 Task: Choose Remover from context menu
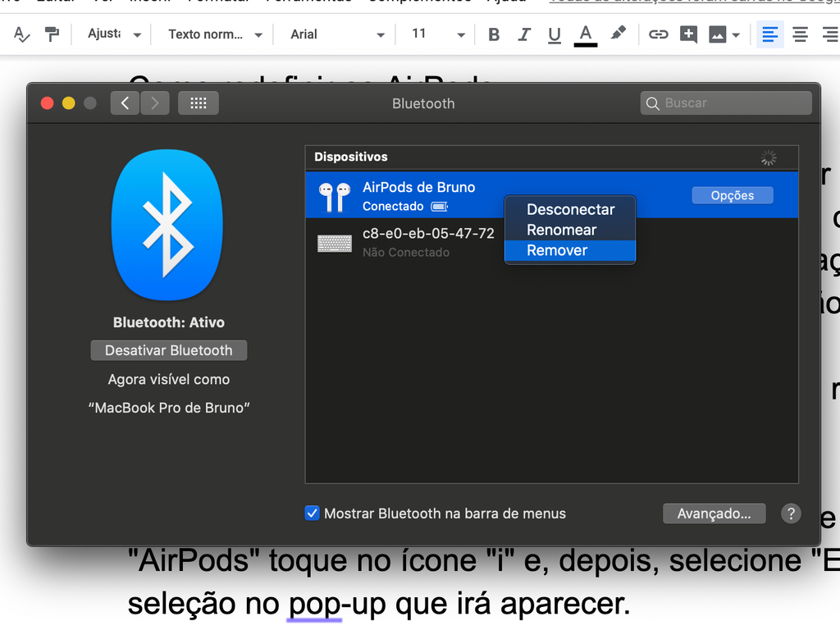tap(570, 250)
